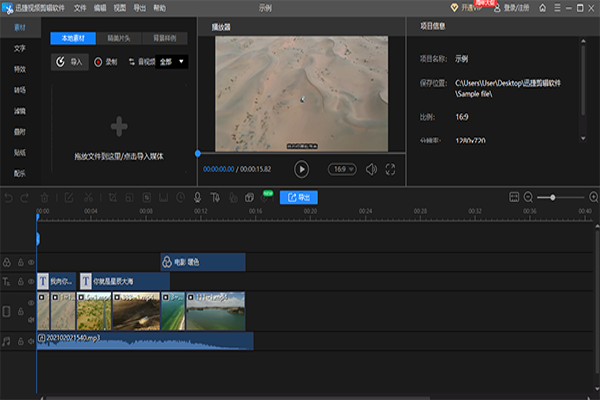Image resolution: width=600 pixels, height=400 pixels.
Task: Switch to the 背景样例 tab
Action: (166, 37)
